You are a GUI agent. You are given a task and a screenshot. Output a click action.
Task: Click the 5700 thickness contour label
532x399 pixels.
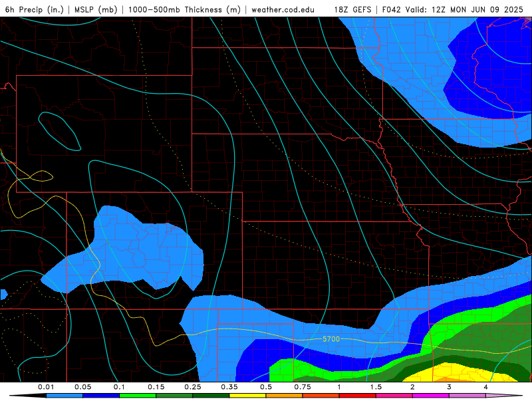(331, 339)
